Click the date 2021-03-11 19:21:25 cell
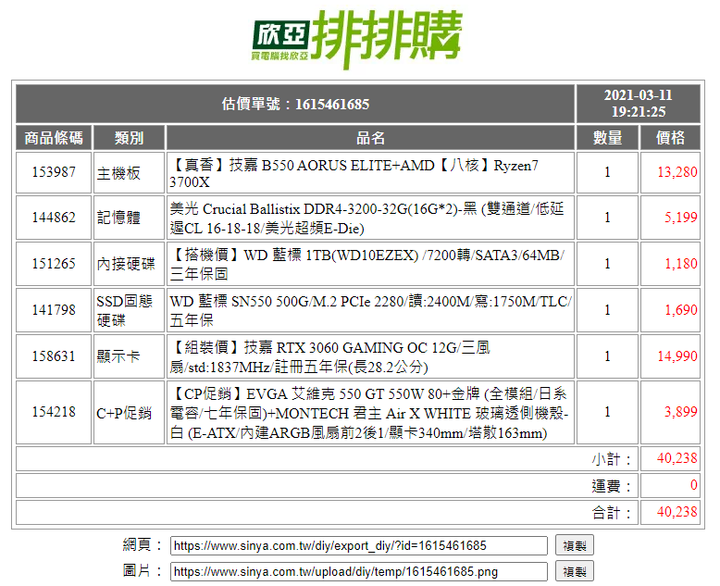The image size is (720, 586). click(x=638, y=104)
